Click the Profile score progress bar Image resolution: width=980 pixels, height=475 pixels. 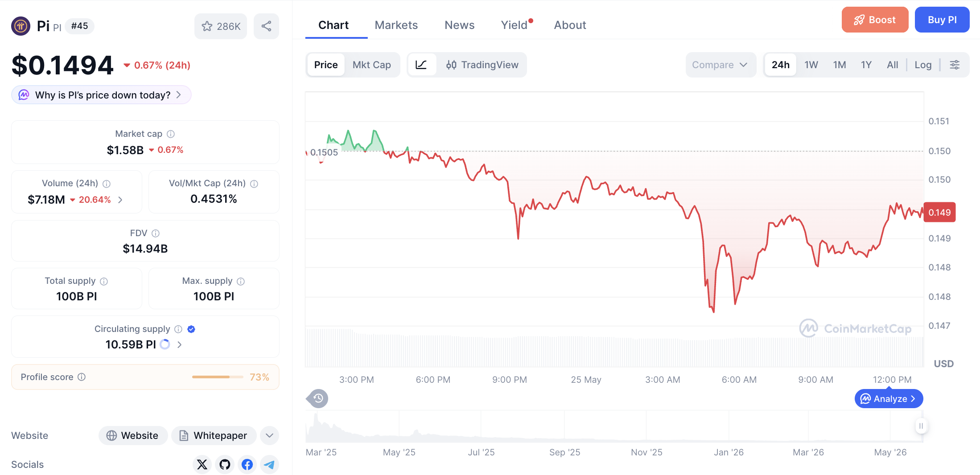click(218, 377)
